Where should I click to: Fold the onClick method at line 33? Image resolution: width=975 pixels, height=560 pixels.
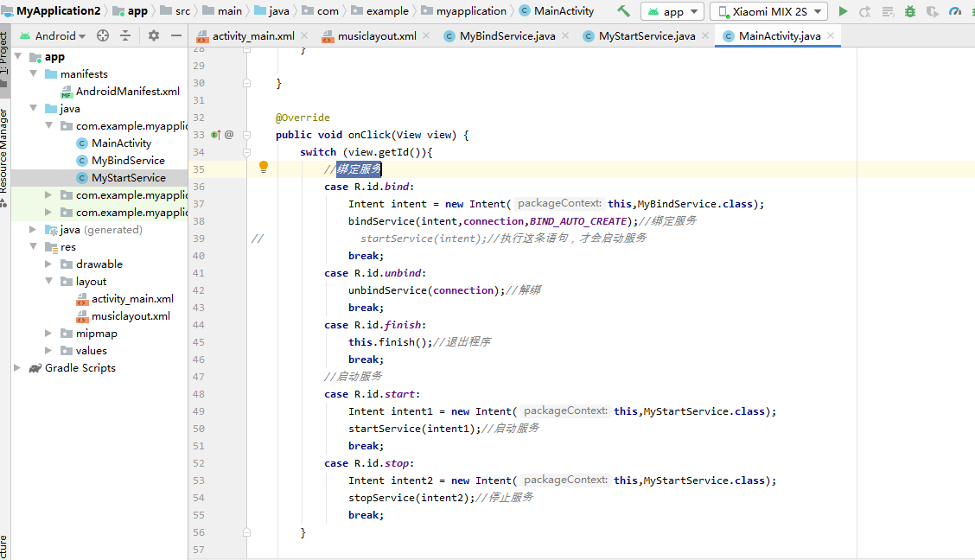click(247, 135)
